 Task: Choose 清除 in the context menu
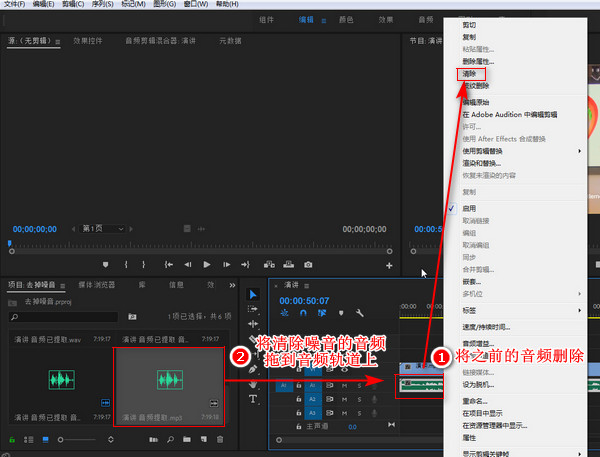(x=469, y=73)
